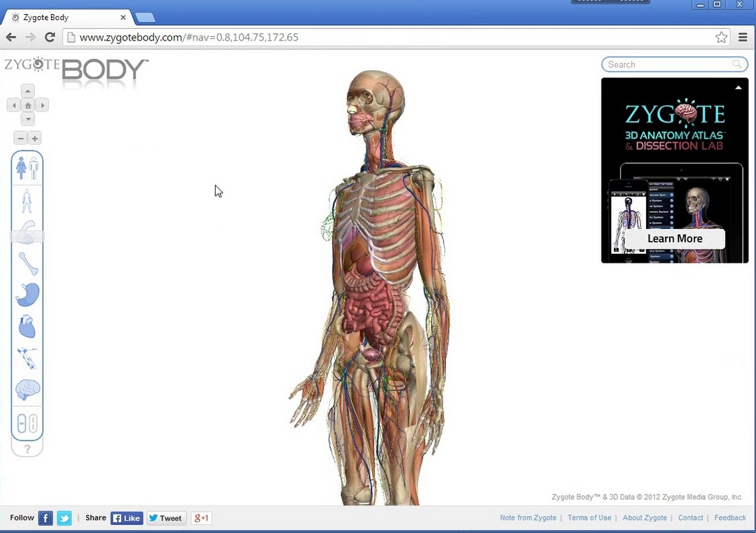Switch the male/female model toggle
This screenshot has width=756, height=533.
(x=27, y=168)
